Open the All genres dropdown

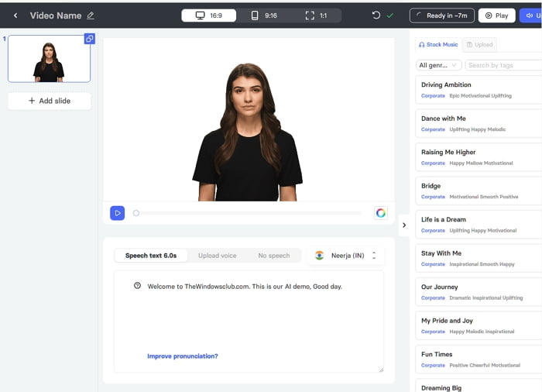pos(438,65)
